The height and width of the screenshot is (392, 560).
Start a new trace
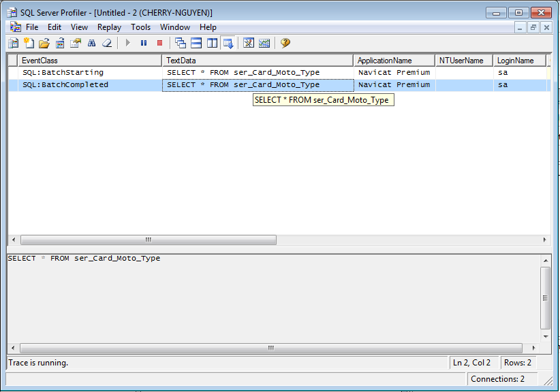(12, 43)
